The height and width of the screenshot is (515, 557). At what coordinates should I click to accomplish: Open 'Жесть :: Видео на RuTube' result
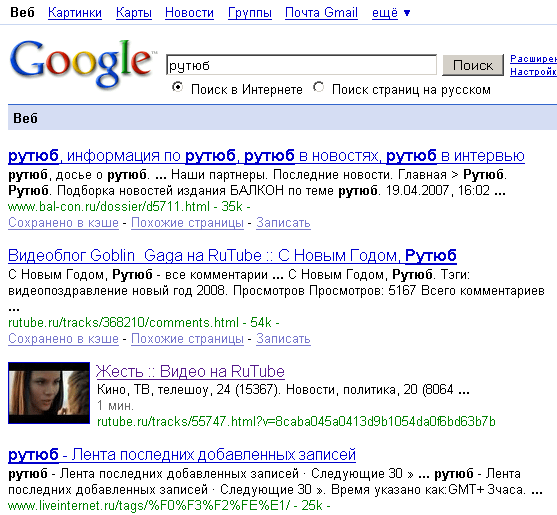(190, 372)
